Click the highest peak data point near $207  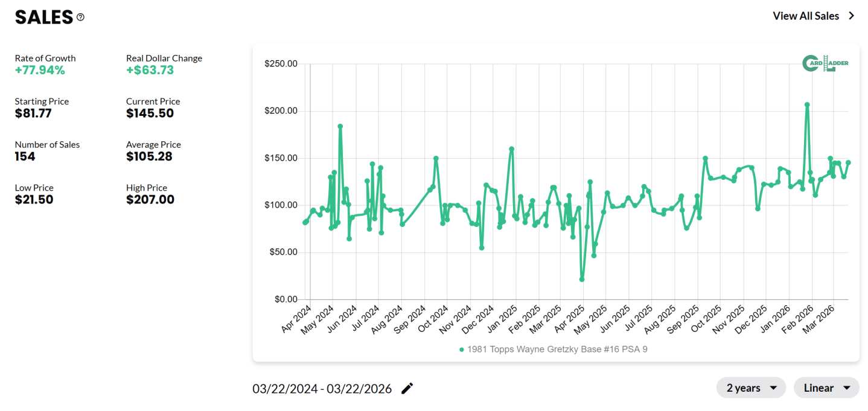[806, 104]
